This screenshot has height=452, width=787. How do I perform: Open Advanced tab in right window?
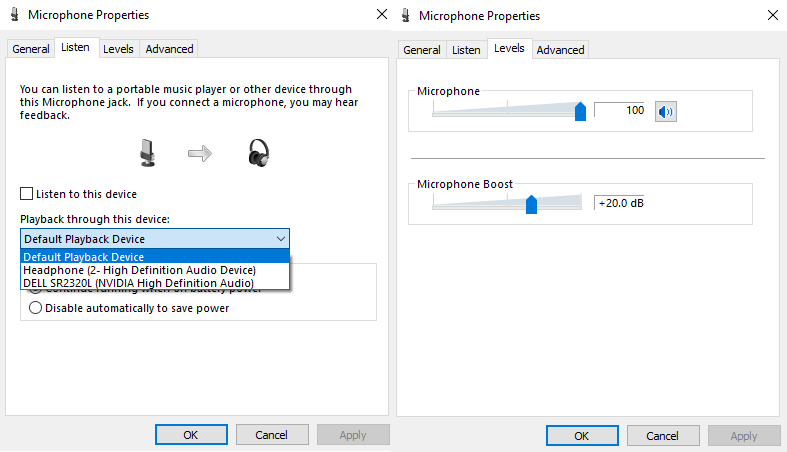coord(560,50)
